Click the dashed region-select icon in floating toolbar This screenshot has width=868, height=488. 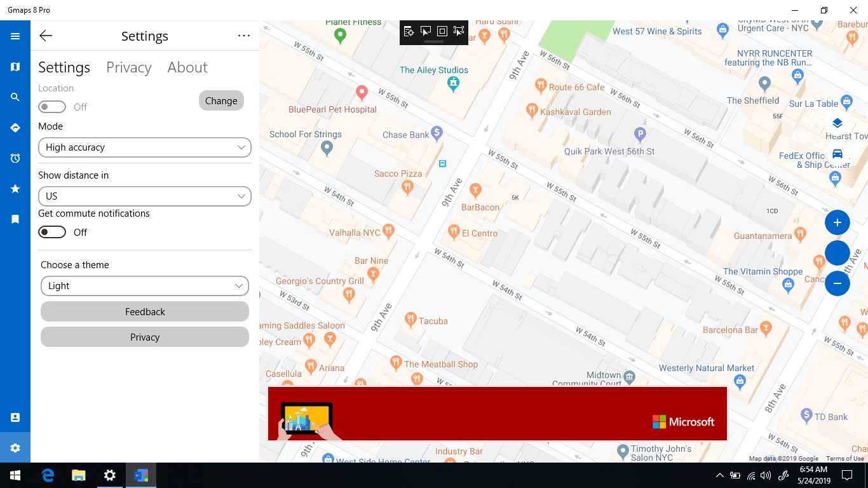tap(459, 31)
